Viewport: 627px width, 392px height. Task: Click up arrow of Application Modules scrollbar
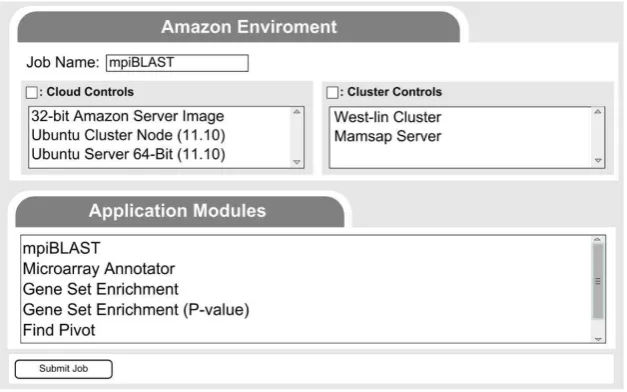(598, 240)
